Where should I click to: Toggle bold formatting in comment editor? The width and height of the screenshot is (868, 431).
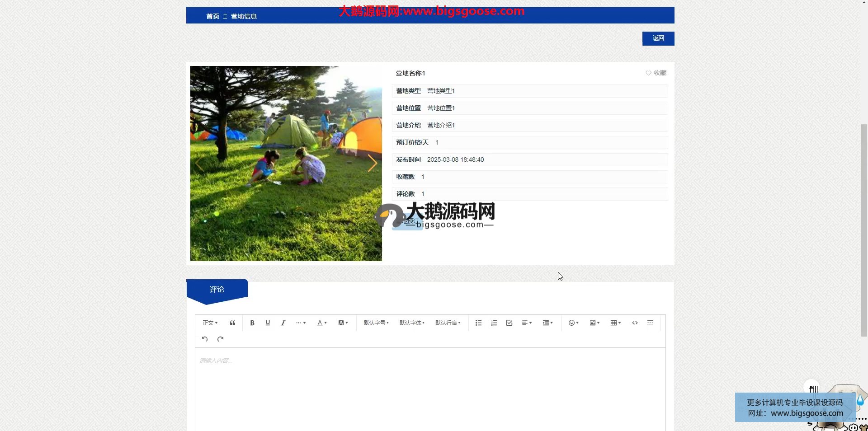pos(252,323)
